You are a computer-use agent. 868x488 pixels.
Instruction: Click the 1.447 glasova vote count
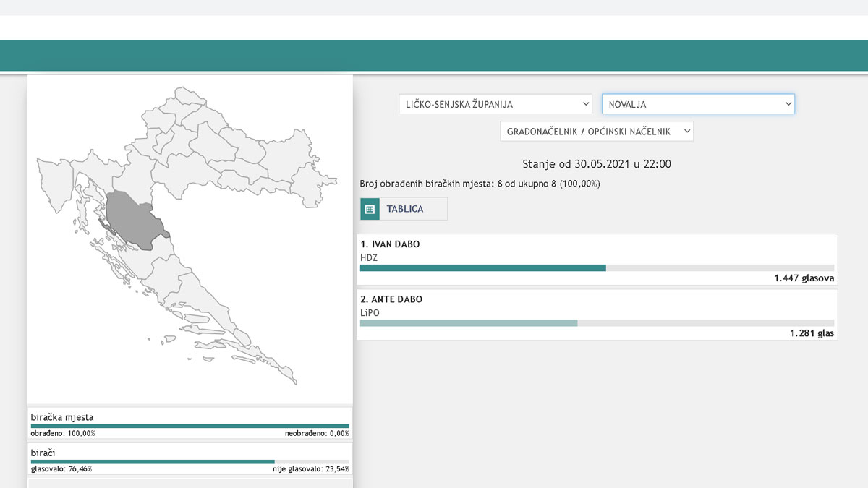(804, 278)
